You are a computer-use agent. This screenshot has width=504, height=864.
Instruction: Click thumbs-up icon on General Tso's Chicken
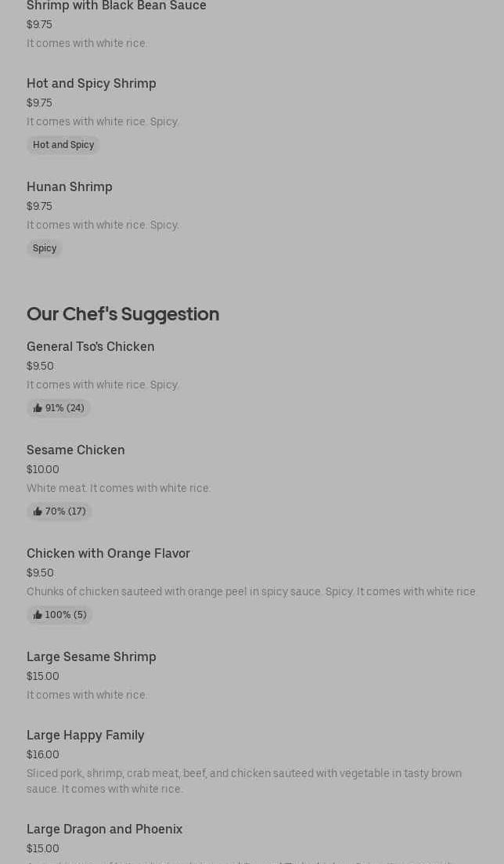38,408
